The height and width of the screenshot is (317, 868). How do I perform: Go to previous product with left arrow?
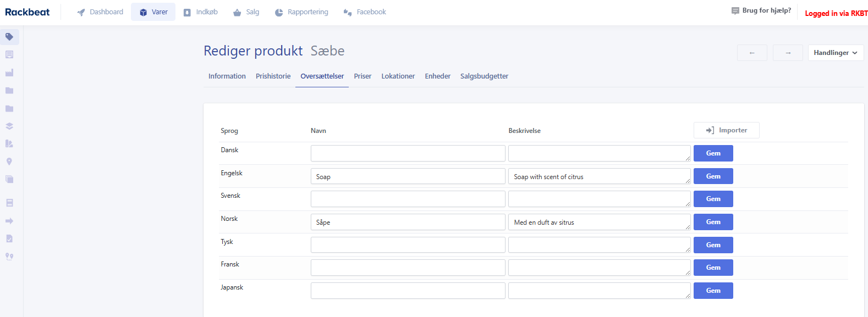coord(752,53)
